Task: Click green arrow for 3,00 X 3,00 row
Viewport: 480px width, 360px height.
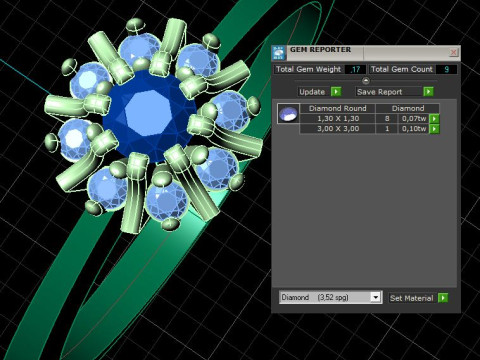Action: click(x=434, y=129)
